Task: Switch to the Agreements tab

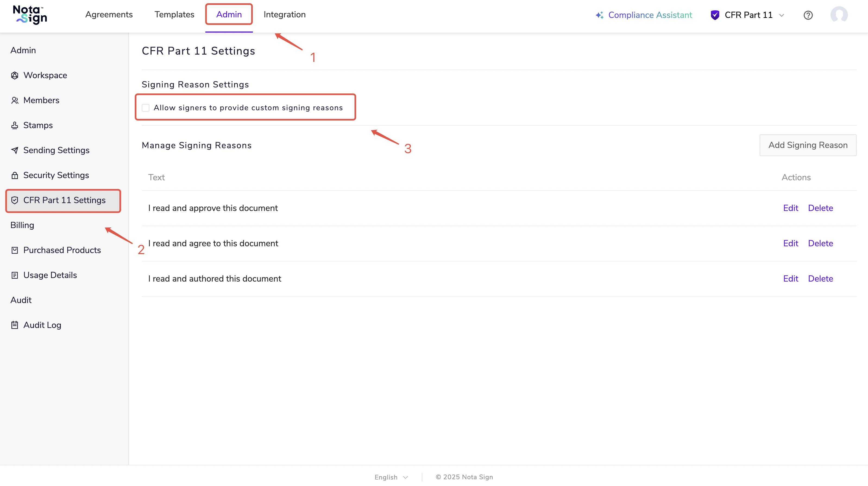Action: [x=109, y=14]
